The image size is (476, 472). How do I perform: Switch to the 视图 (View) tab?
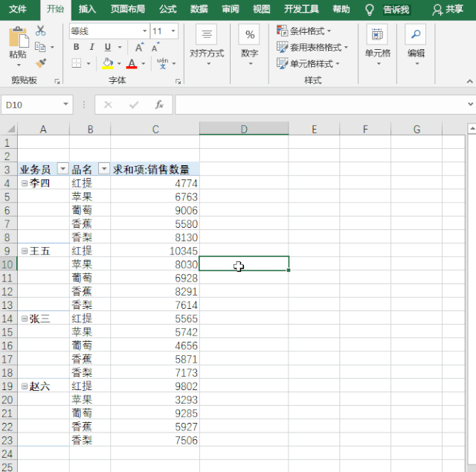coord(261,10)
